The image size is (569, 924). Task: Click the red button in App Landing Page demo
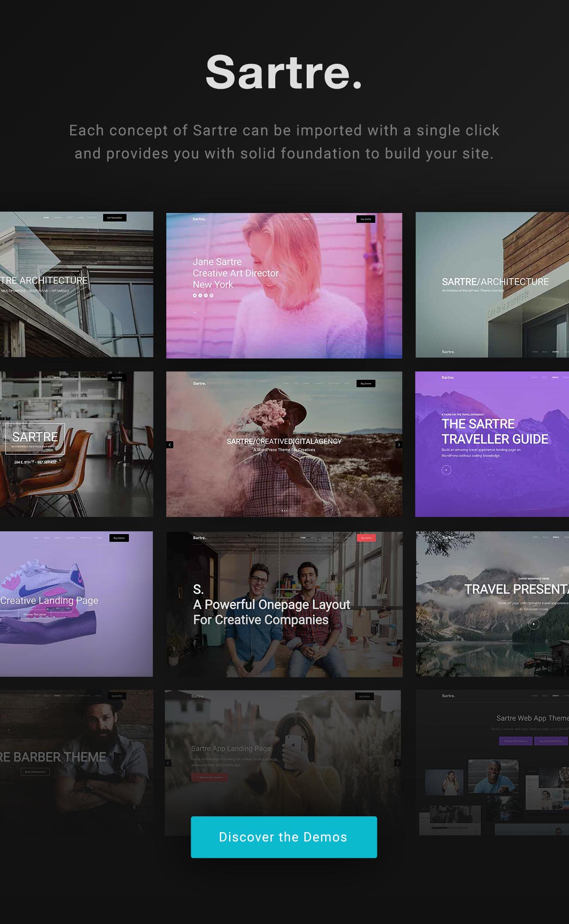pyautogui.click(x=210, y=777)
